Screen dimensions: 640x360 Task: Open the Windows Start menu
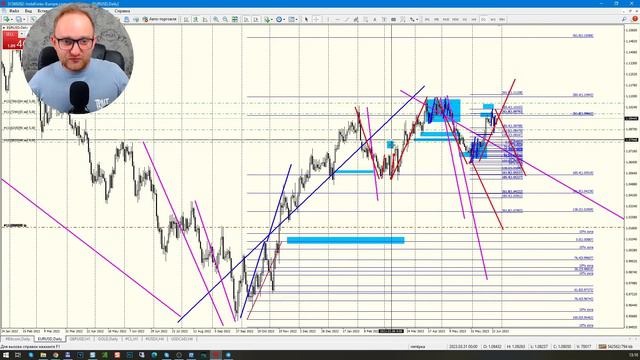6,355
